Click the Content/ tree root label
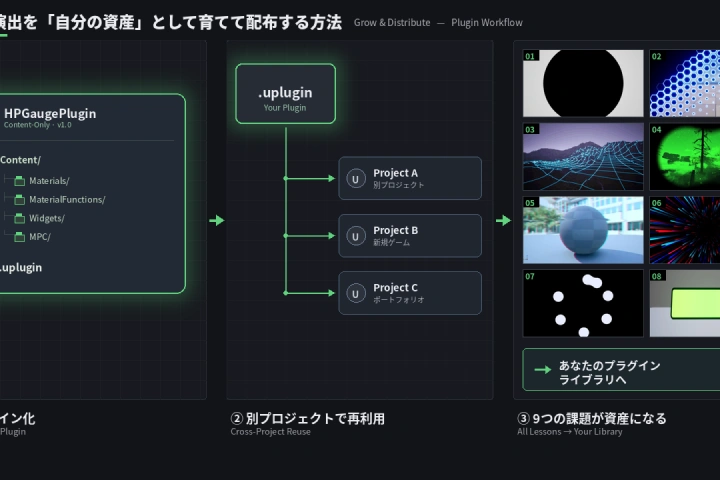The height and width of the screenshot is (480, 720). point(20,160)
